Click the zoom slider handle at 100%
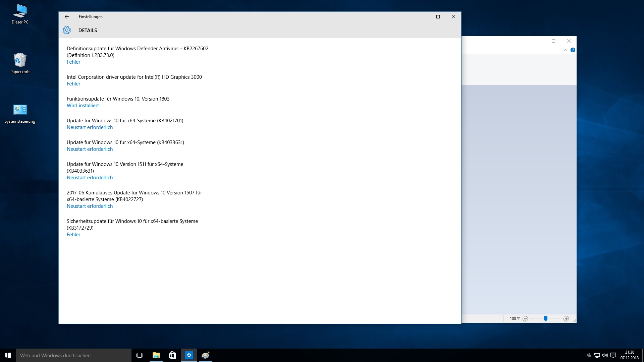This screenshot has width=644, height=362. [x=546, y=318]
